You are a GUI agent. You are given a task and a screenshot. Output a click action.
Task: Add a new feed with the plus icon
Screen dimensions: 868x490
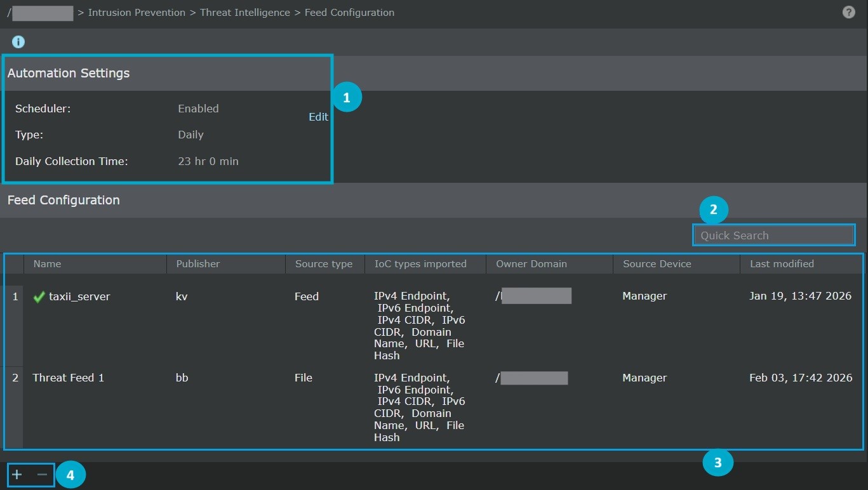coord(17,475)
